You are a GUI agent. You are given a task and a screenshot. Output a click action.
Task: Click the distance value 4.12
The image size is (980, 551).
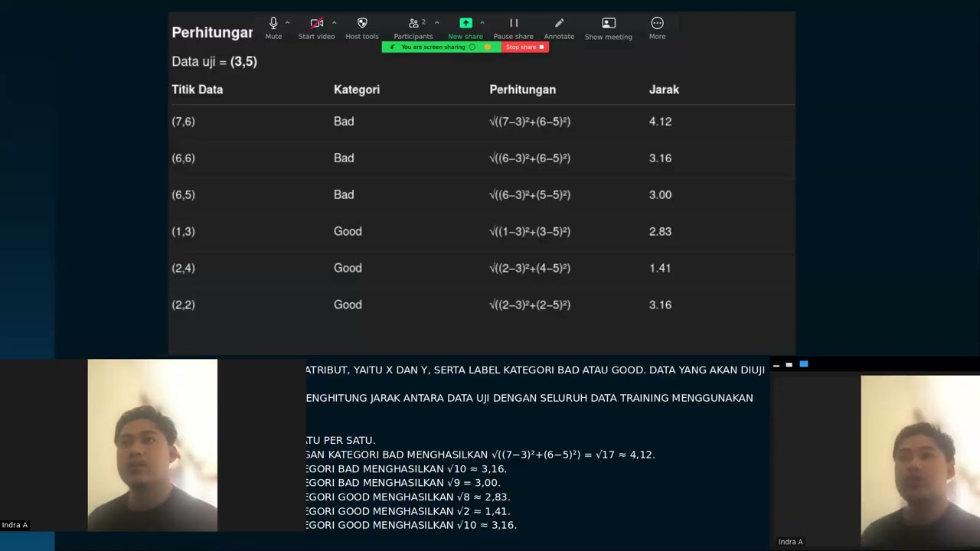tap(660, 122)
